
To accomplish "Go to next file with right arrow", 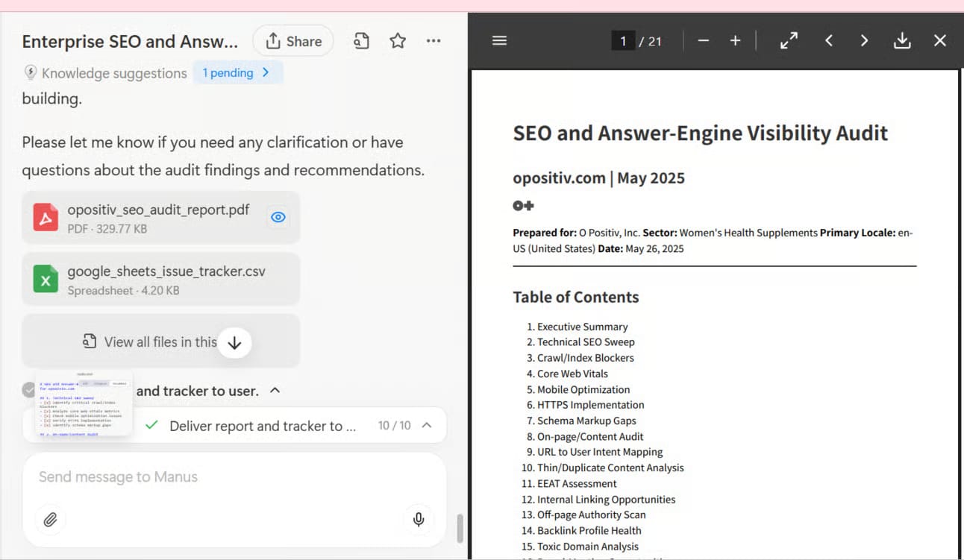I will [864, 41].
